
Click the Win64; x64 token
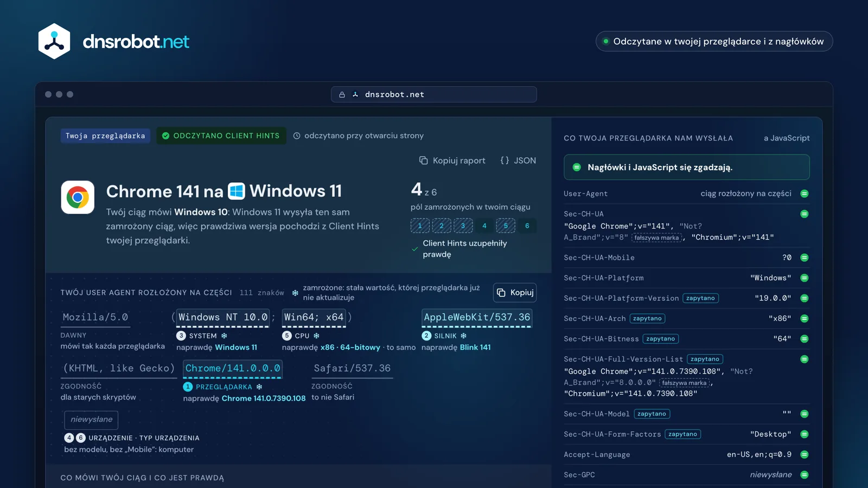(314, 317)
